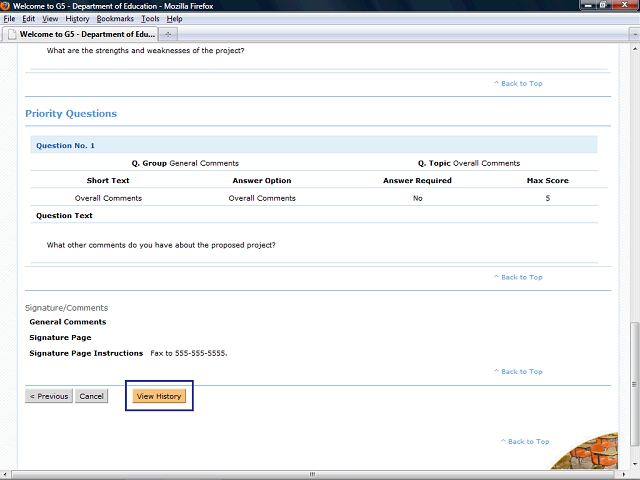This screenshot has height=480, width=640.
Task: Click the Answer Required value No
Action: (x=418, y=198)
